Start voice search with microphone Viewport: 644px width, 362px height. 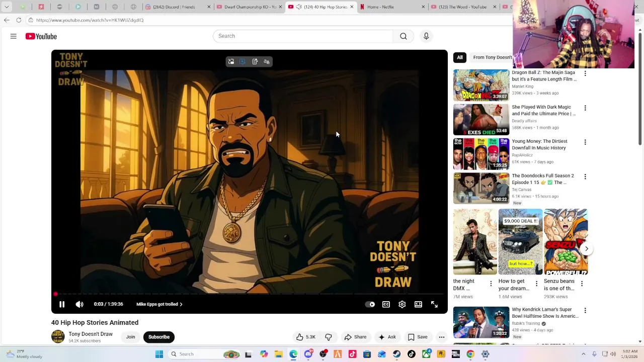tap(426, 36)
